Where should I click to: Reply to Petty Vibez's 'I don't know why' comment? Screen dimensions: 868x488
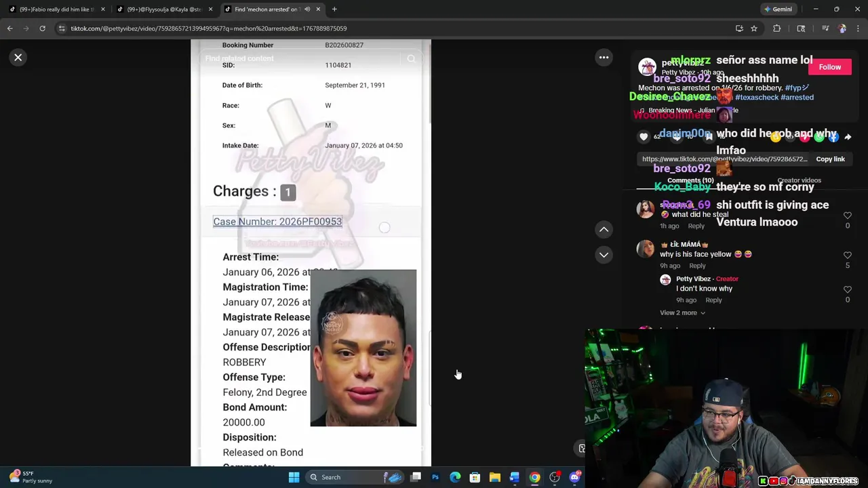coord(713,300)
